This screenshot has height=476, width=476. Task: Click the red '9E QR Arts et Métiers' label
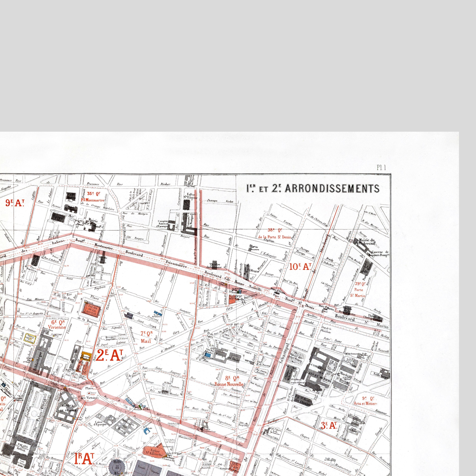366,401
